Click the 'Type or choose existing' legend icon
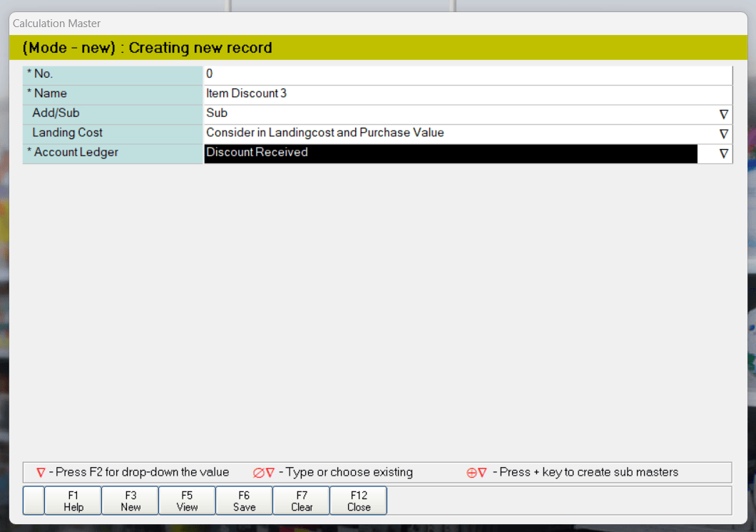 point(264,473)
